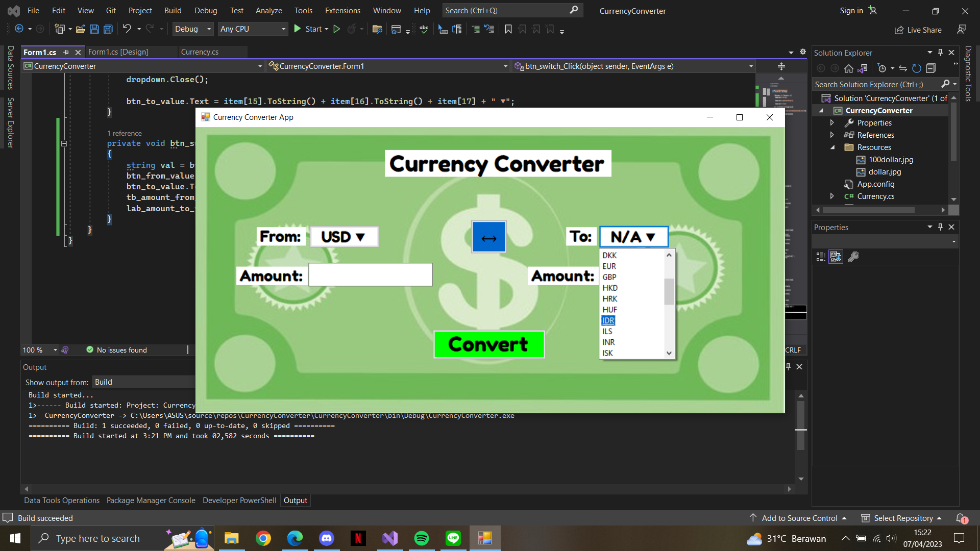Refresh Solution Explorer with the circular arrow

(x=917, y=68)
